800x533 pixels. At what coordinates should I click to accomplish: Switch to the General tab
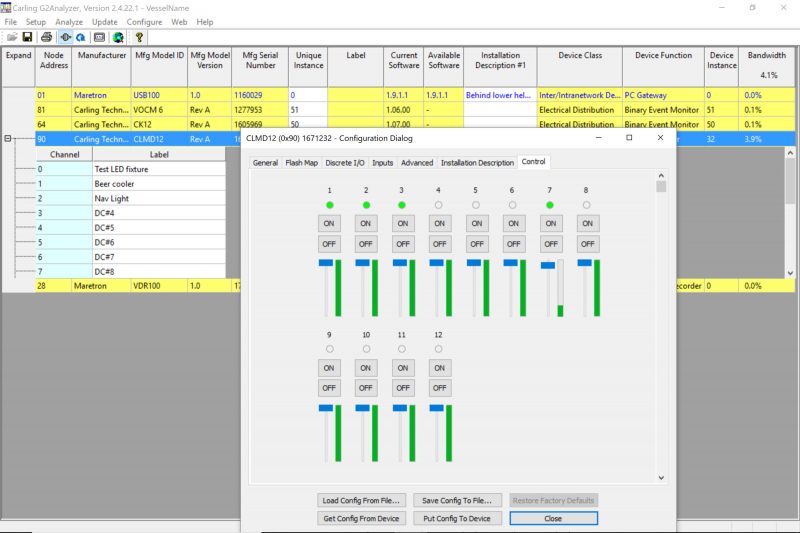click(x=265, y=163)
